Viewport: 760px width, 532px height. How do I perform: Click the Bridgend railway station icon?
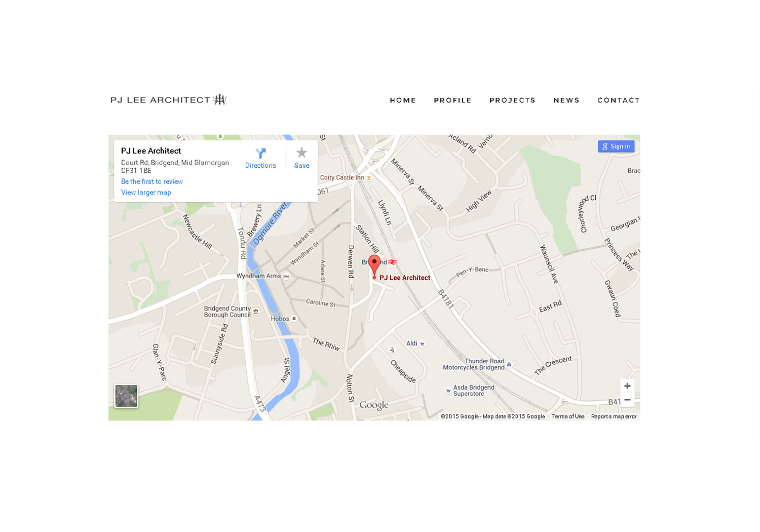(393, 262)
